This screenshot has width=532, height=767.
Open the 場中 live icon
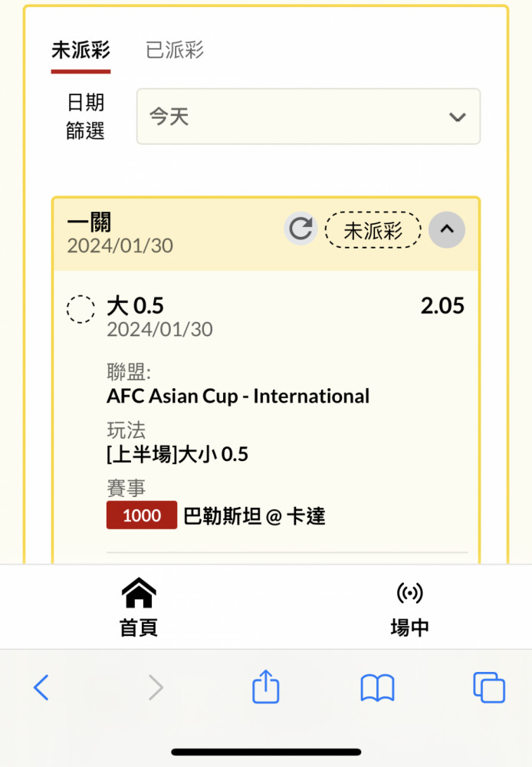(409, 607)
